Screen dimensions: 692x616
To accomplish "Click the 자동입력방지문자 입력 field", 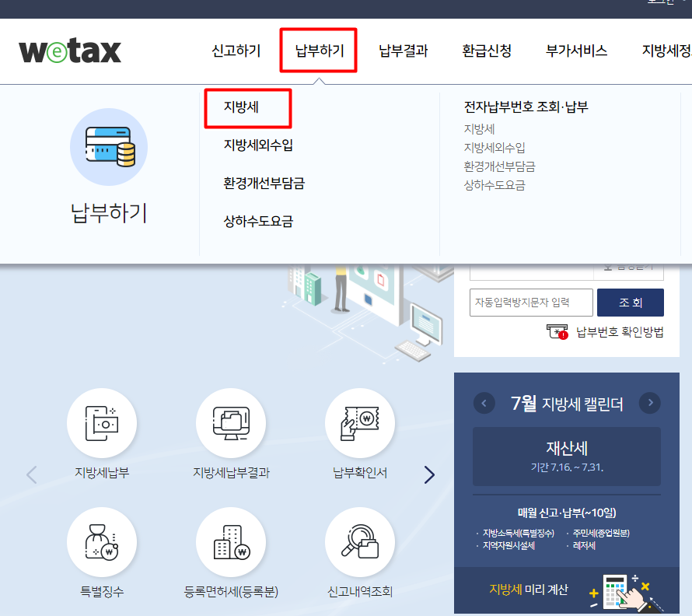I will (531, 303).
